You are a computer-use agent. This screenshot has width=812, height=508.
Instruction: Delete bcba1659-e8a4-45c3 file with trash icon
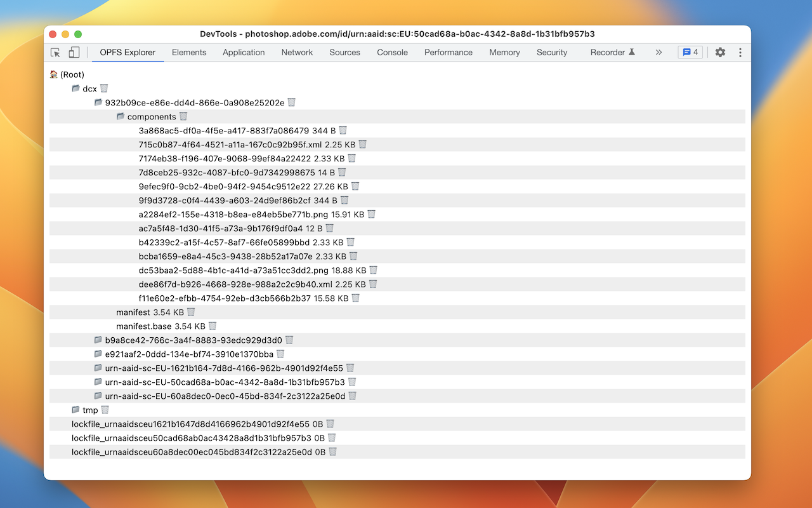tap(354, 256)
